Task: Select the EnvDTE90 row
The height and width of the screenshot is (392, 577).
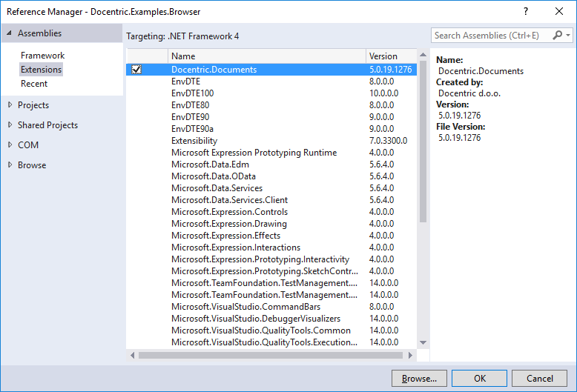Action: tap(271, 117)
